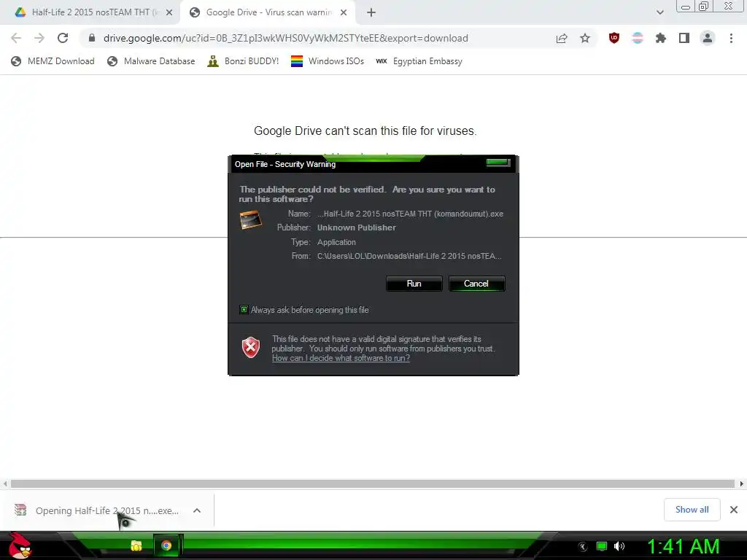
Task: Click the green network tray icon
Action: click(x=602, y=546)
